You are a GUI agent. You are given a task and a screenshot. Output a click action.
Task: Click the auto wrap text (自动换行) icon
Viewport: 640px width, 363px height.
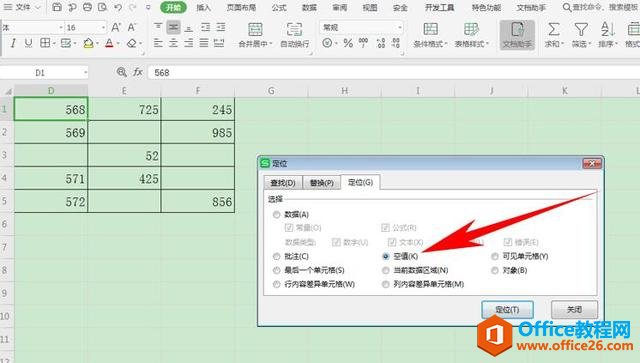294,29
